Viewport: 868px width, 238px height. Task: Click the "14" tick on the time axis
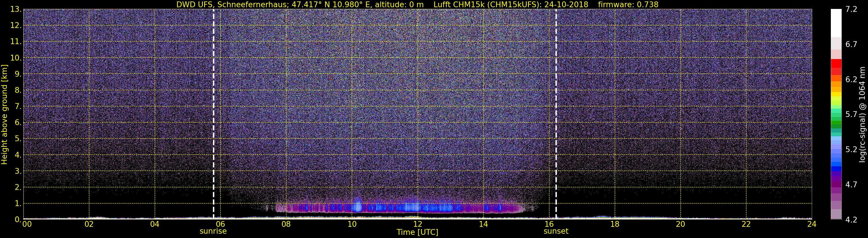483,224
